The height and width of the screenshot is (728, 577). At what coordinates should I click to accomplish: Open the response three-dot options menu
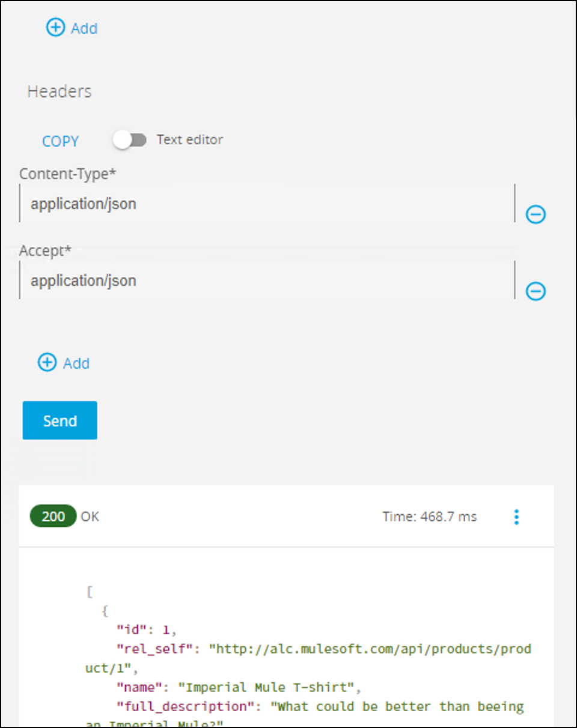516,517
